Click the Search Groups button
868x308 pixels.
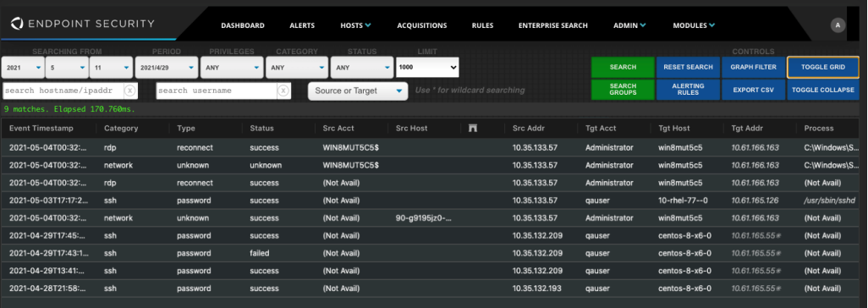pyautogui.click(x=623, y=90)
